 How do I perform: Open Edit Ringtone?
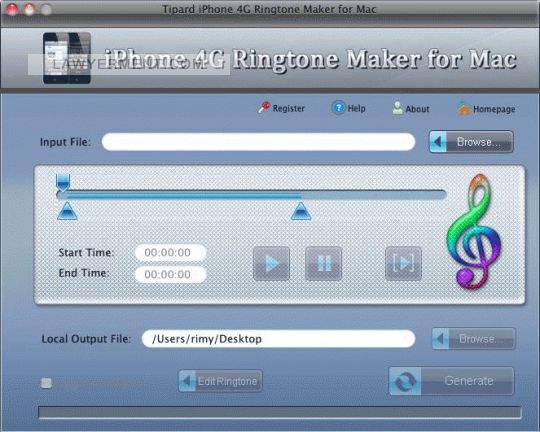[220, 381]
